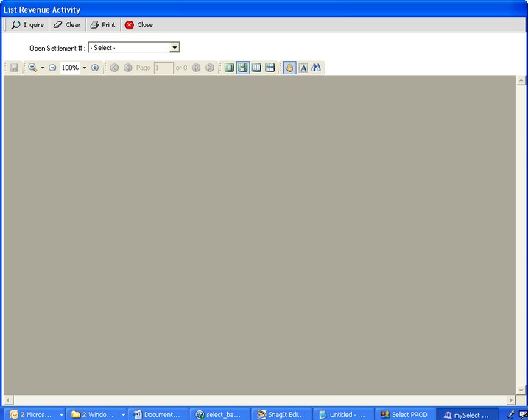Click the red Close button
528x420 pixels.
(138, 25)
